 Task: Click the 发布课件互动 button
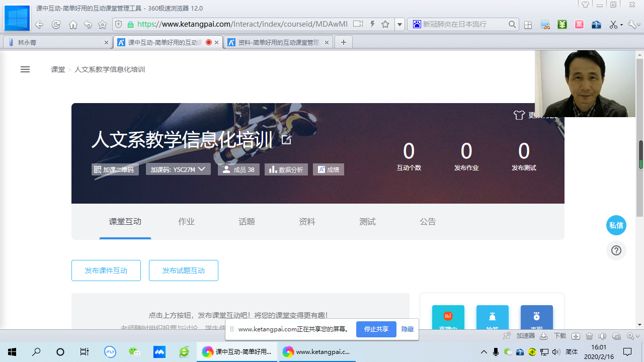tap(106, 270)
